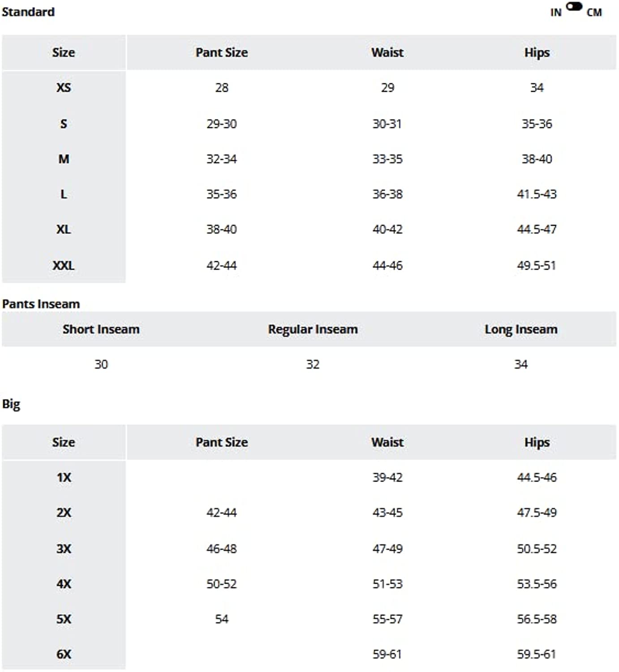Click the 41.5-43 hips value
This screenshot has height=672, width=619.
click(537, 194)
